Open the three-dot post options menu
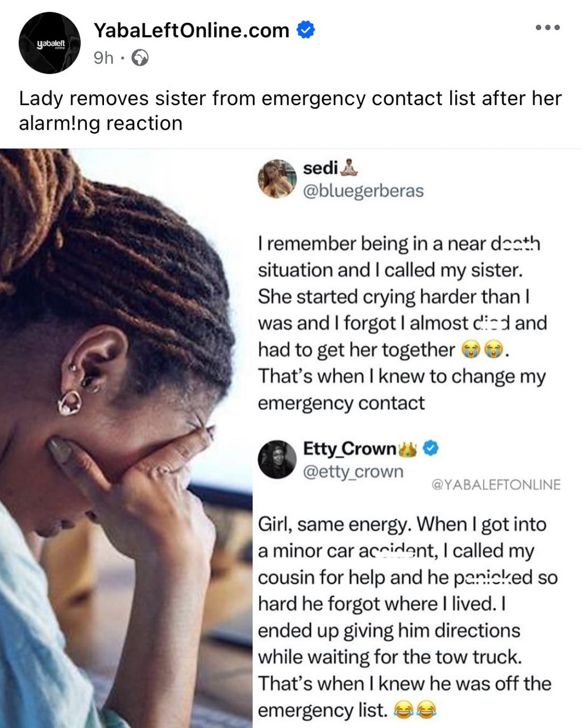The height and width of the screenshot is (728, 582). pyautogui.click(x=548, y=27)
